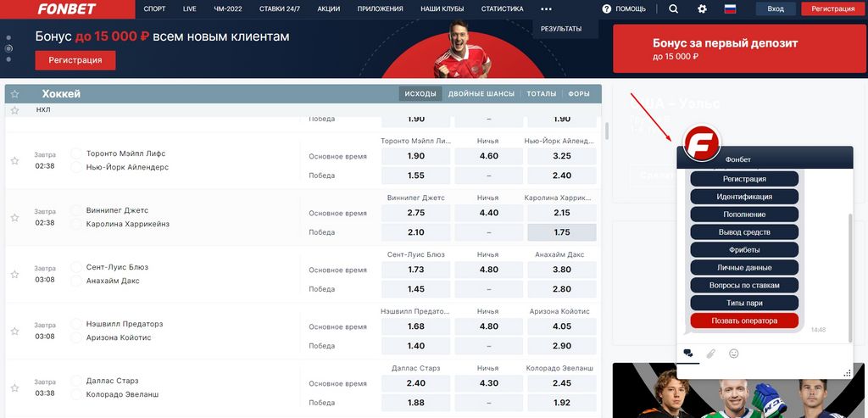The height and width of the screenshot is (418, 868).
Task: Open the LIVE menu item
Action: coord(190,8)
